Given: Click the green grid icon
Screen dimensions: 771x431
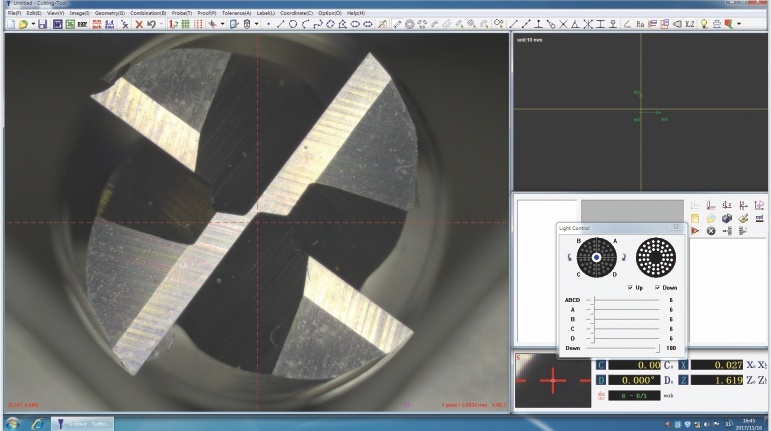Looking at the screenshot, I should (187, 22).
